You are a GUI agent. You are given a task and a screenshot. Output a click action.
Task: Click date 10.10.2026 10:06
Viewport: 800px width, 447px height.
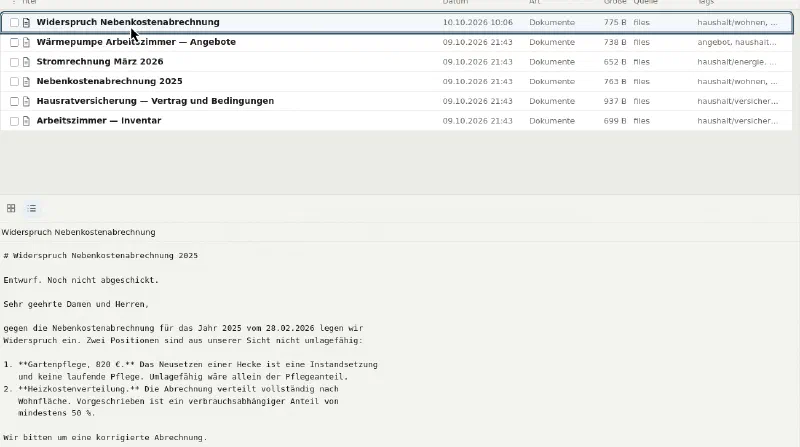(x=478, y=22)
